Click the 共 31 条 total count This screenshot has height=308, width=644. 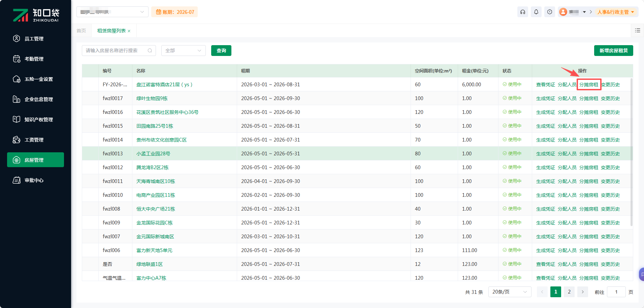click(474, 292)
